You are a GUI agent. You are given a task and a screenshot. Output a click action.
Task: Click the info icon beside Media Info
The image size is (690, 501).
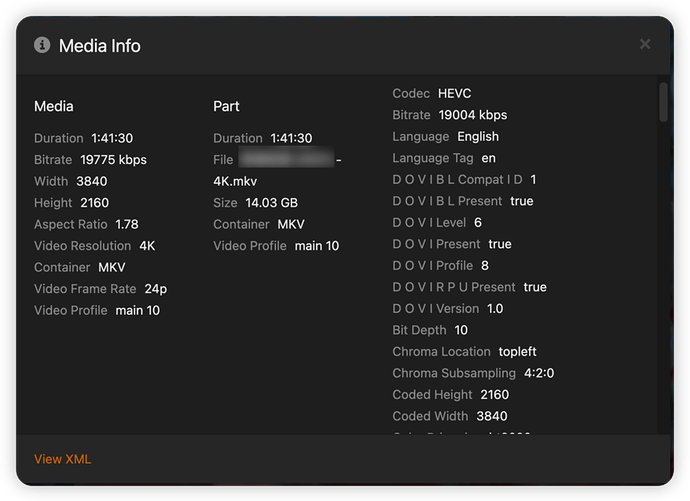42,45
